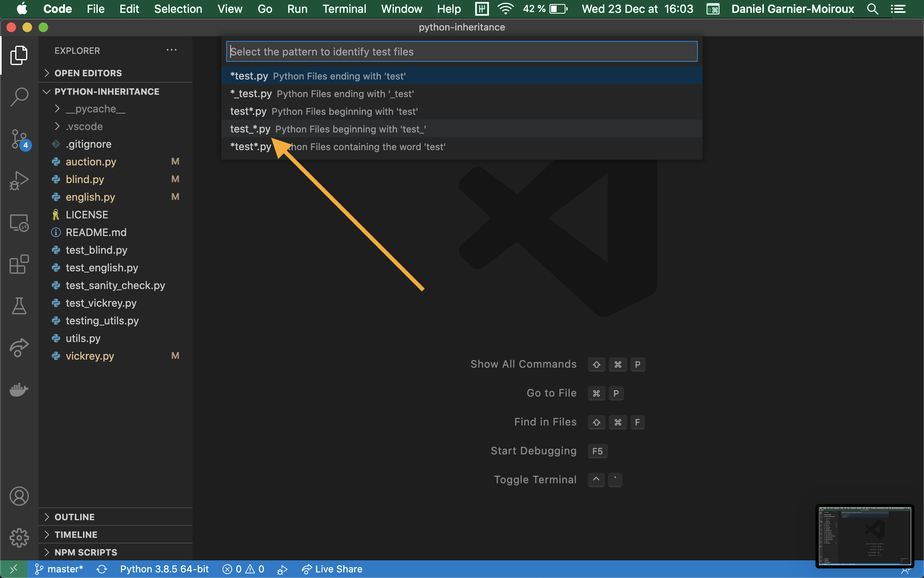Open the Accounts icon menu
Viewport: 924px width, 578px height.
(x=19, y=496)
